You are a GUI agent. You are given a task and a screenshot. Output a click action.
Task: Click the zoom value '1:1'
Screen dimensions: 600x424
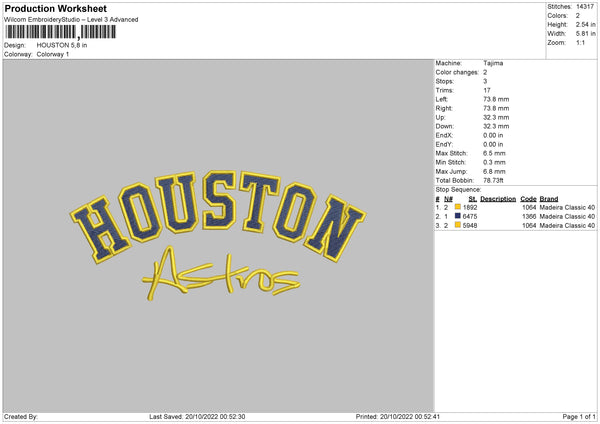pyautogui.click(x=580, y=42)
